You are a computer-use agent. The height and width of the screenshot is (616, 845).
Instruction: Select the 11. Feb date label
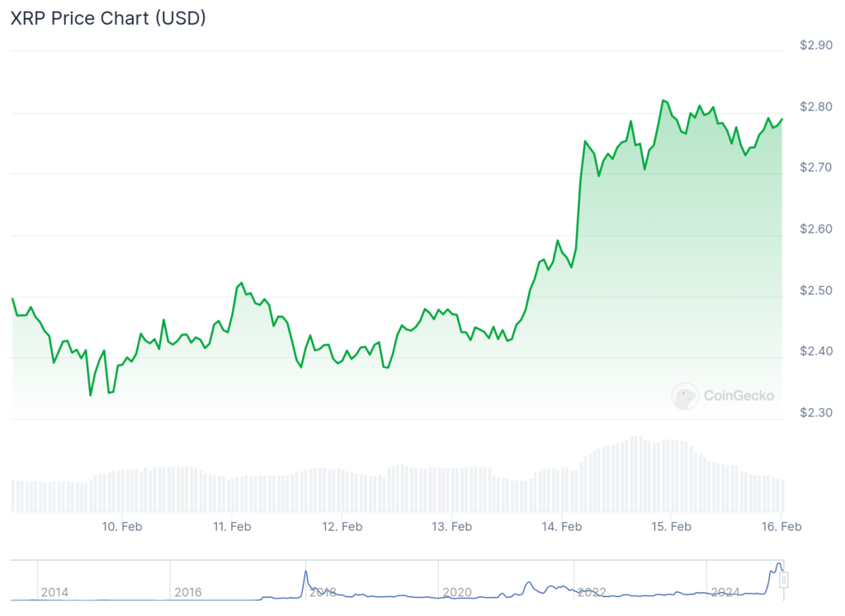coord(231,526)
